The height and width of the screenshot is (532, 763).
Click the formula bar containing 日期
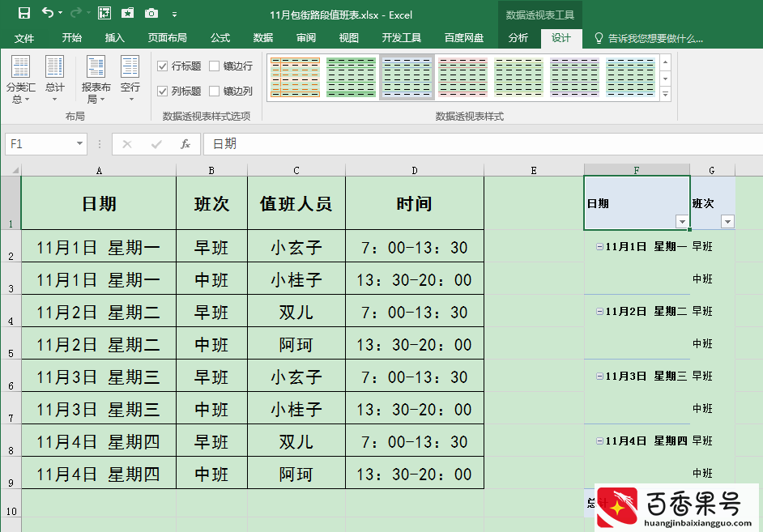483,144
